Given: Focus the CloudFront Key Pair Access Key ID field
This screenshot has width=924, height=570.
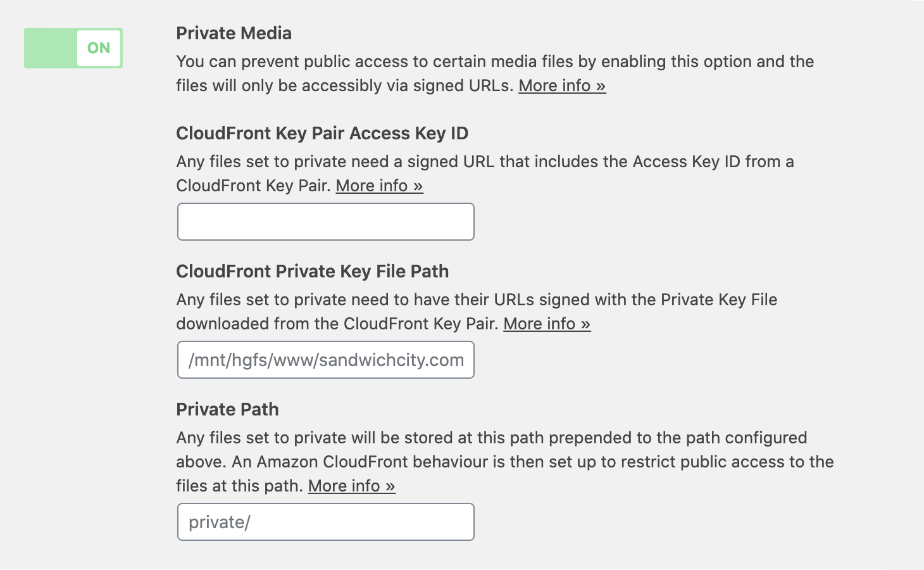Looking at the screenshot, I should coord(325,222).
